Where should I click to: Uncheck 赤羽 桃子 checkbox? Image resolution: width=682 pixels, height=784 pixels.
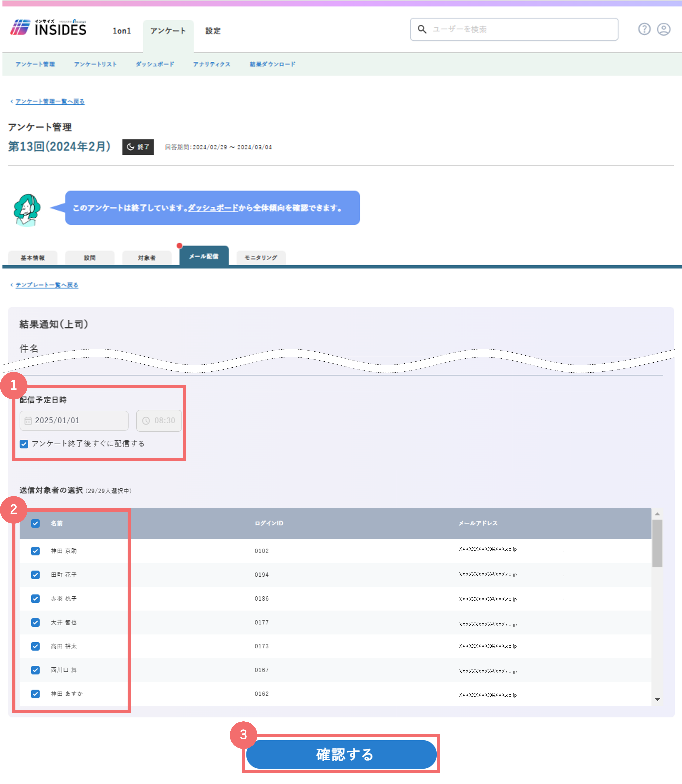[35, 599]
